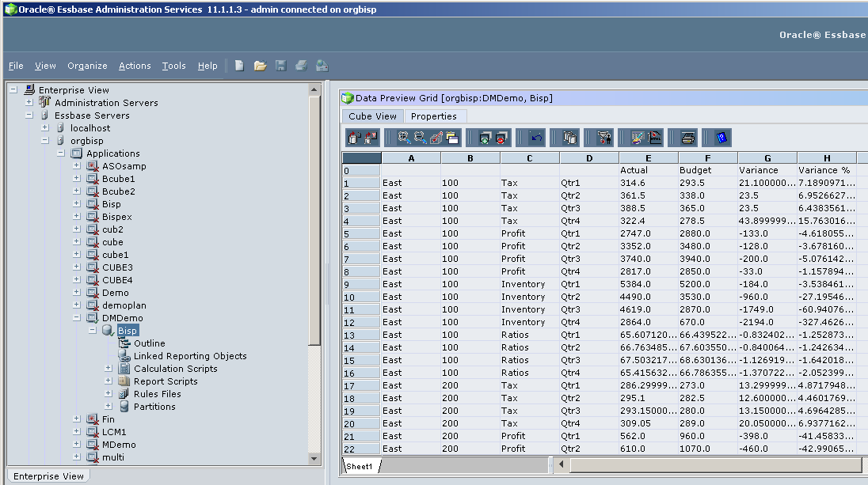
Task: Click cell value 2747.0 in grid
Action: tap(649, 233)
